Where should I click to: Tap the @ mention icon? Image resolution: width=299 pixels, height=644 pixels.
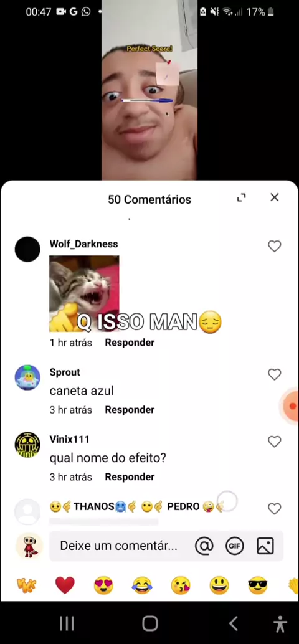(204, 546)
